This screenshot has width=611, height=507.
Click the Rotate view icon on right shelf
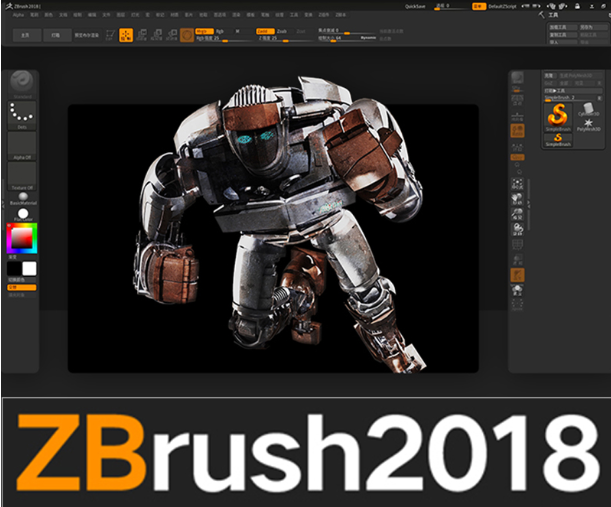[x=517, y=229]
